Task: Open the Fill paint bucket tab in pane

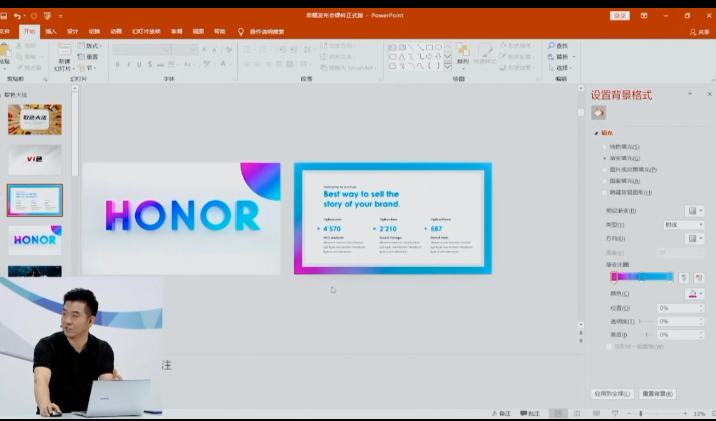Action: [x=598, y=112]
